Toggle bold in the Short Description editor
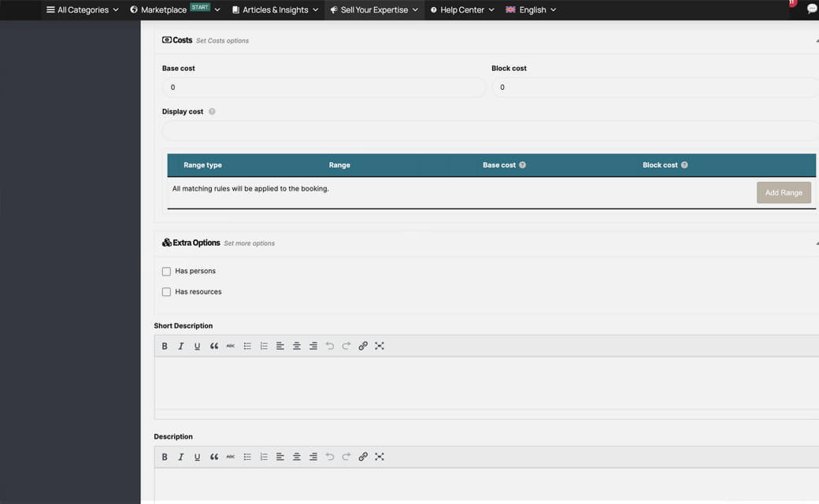 [165, 346]
